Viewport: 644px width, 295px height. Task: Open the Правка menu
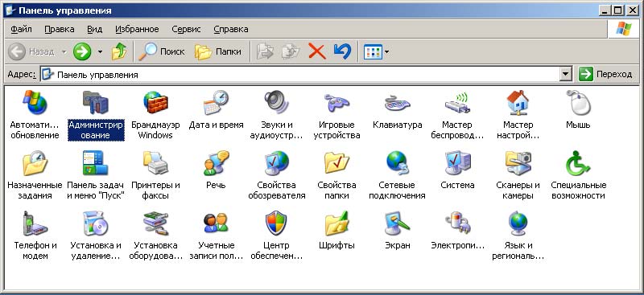coord(60,29)
